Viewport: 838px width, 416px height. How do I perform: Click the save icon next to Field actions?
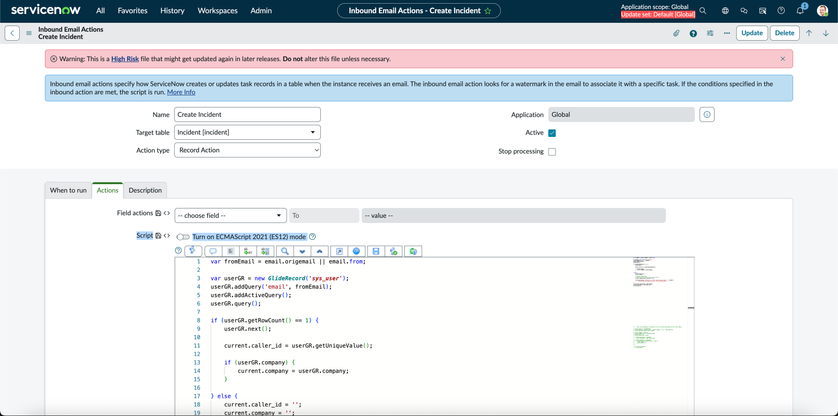tap(158, 213)
